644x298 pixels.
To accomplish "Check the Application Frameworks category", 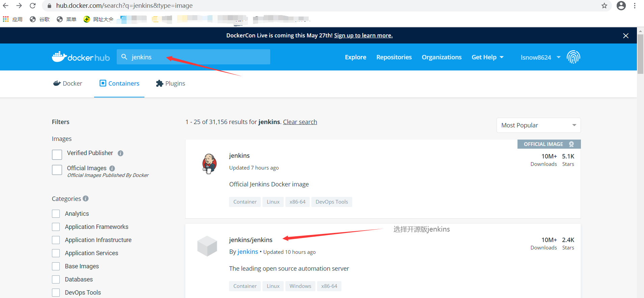I will point(56,227).
